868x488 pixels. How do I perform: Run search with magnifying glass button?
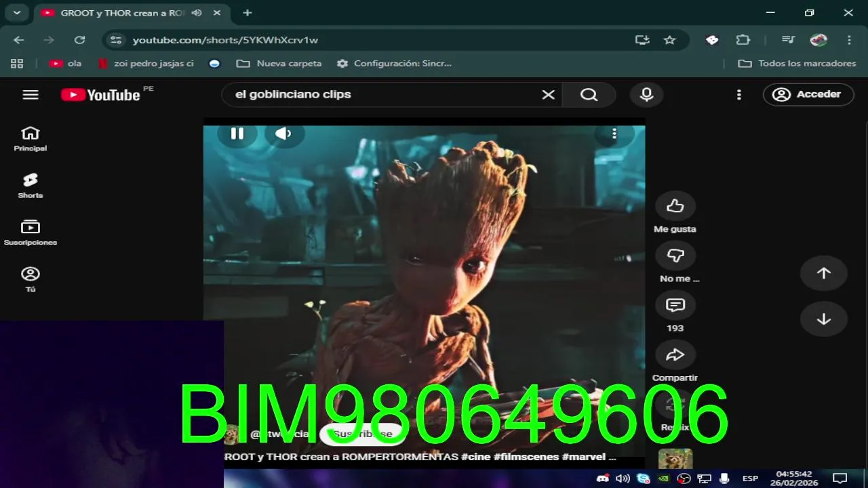(x=589, y=95)
